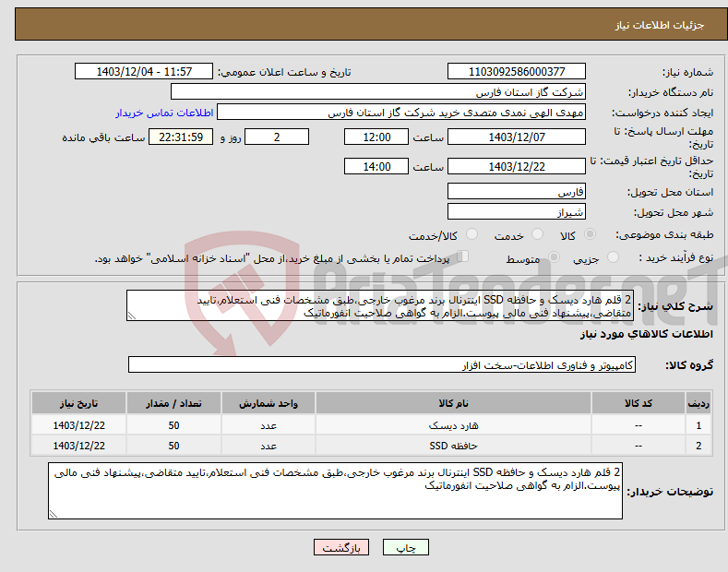
Task: Open اطلاعات تماس خریدار contact link
Action: click(x=164, y=113)
